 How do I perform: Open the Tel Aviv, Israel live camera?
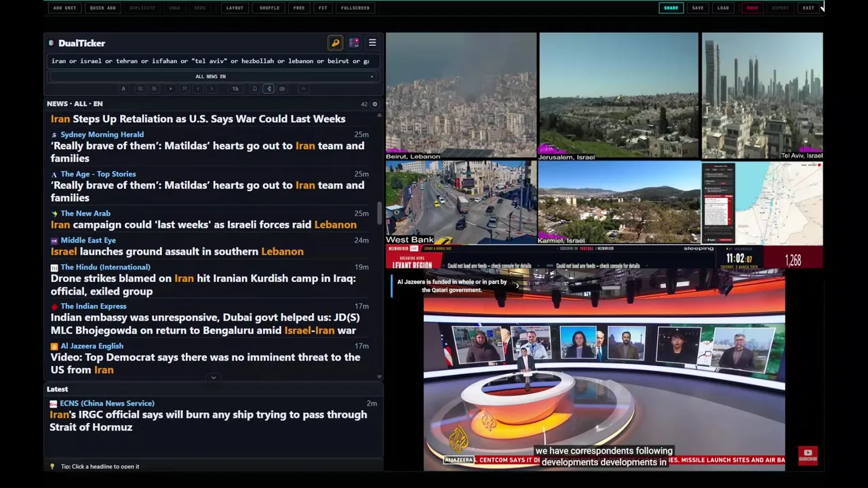[762, 96]
